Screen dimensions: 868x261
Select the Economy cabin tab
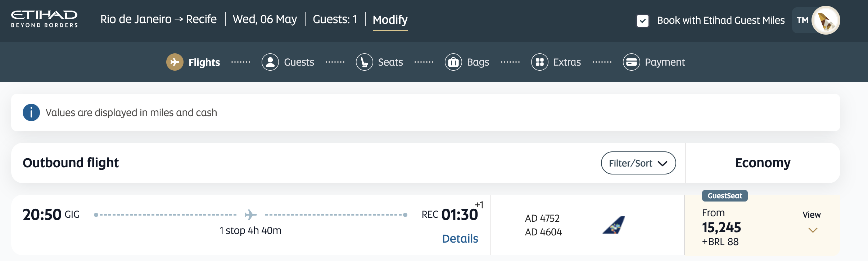point(763,163)
